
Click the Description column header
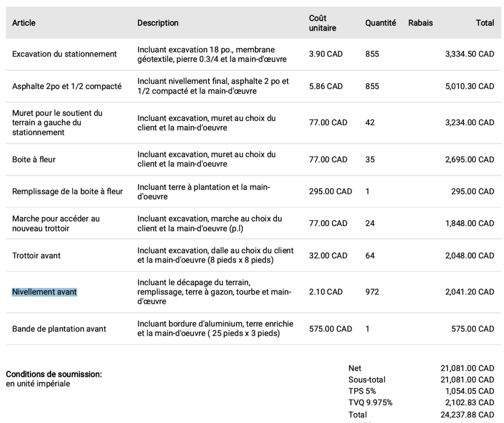tap(157, 23)
